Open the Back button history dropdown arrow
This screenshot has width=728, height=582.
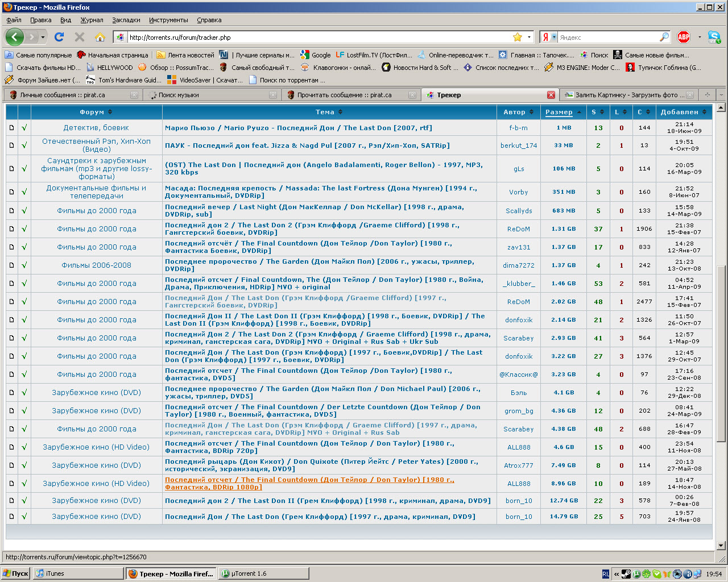tap(43, 37)
